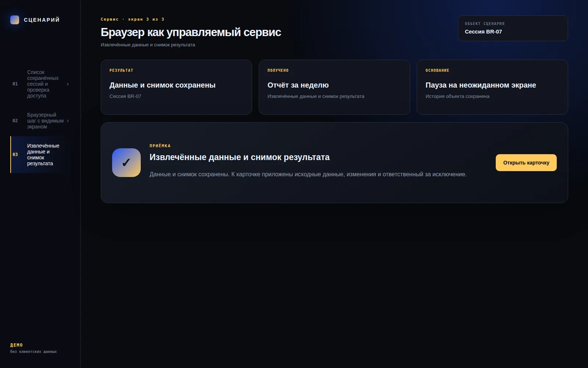Screen dimensions: 588x368
Task: Select step 03 Извлечённые данные и снимок результата
Action: point(40,155)
